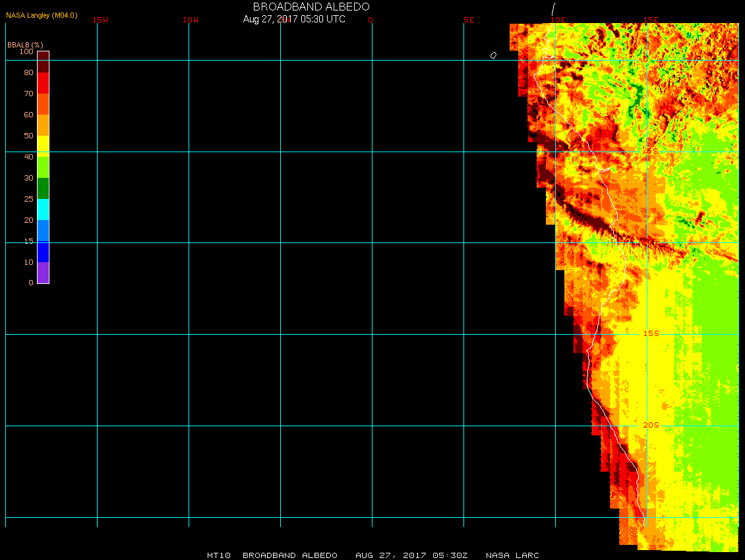Click the BROADBAND ALBEDO title at top
This screenshot has width=745, height=560.
(311, 7)
